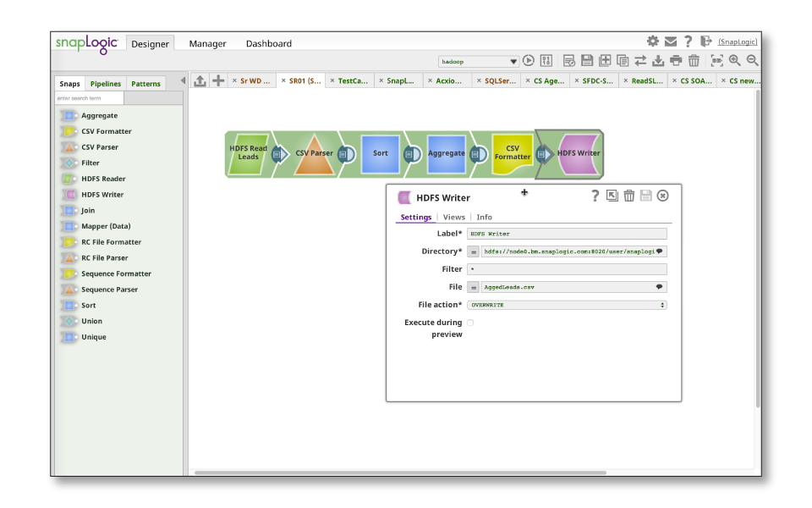Save the pipeline using the toolbar floppy icon
812x508 pixels.
point(587,61)
